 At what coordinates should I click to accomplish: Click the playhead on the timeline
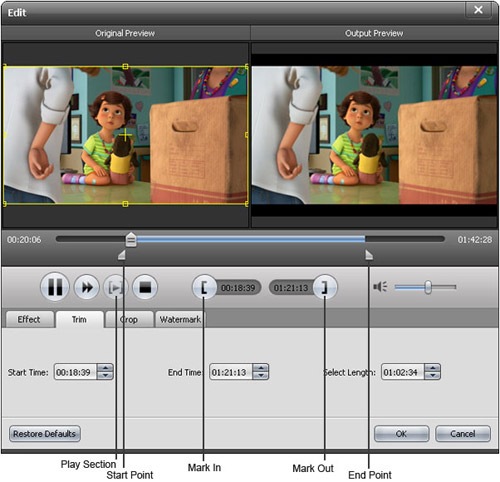[x=131, y=240]
